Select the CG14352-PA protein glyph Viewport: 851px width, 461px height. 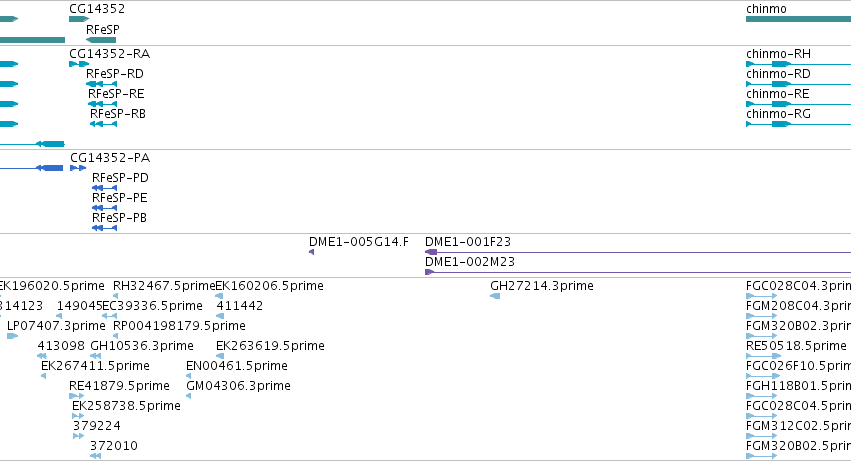click(78, 168)
